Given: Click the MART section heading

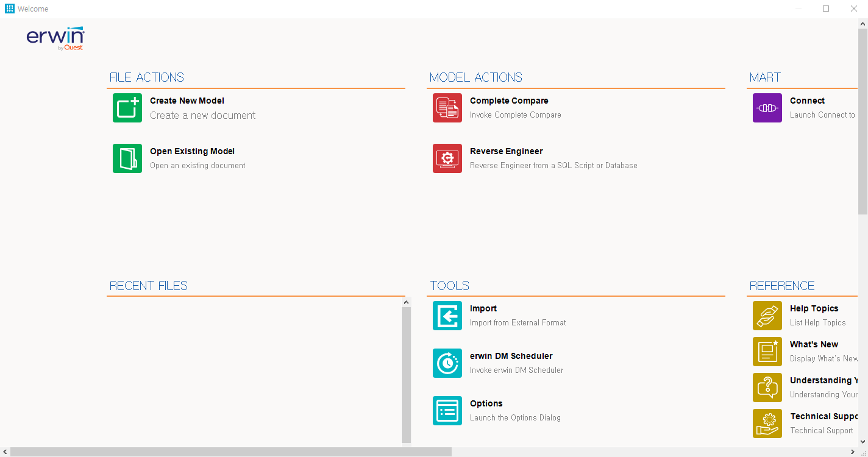Looking at the screenshot, I should coord(766,77).
